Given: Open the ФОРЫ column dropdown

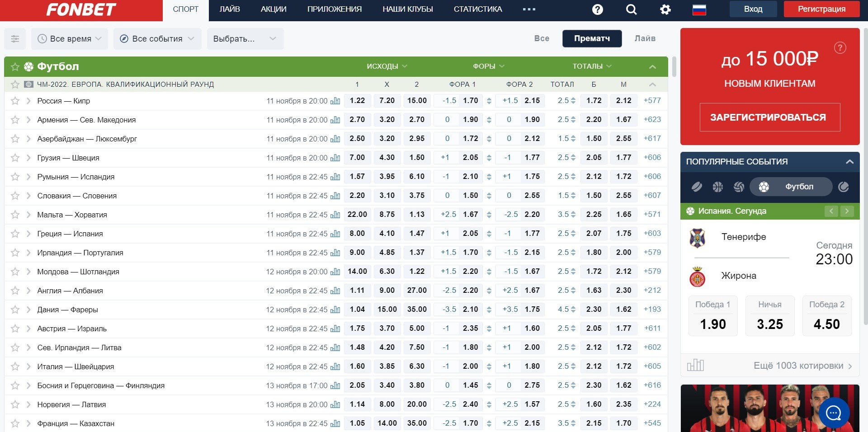Looking at the screenshot, I should click(489, 66).
